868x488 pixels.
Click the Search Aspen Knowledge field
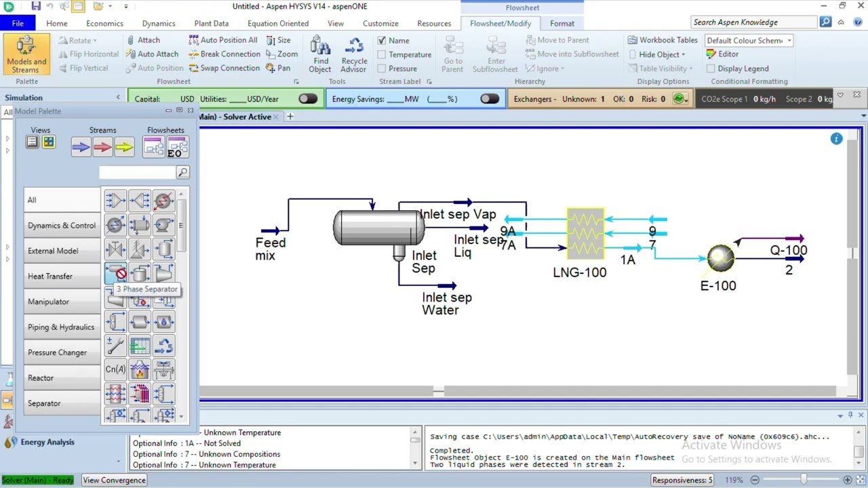pyautogui.click(x=754, y=22)
